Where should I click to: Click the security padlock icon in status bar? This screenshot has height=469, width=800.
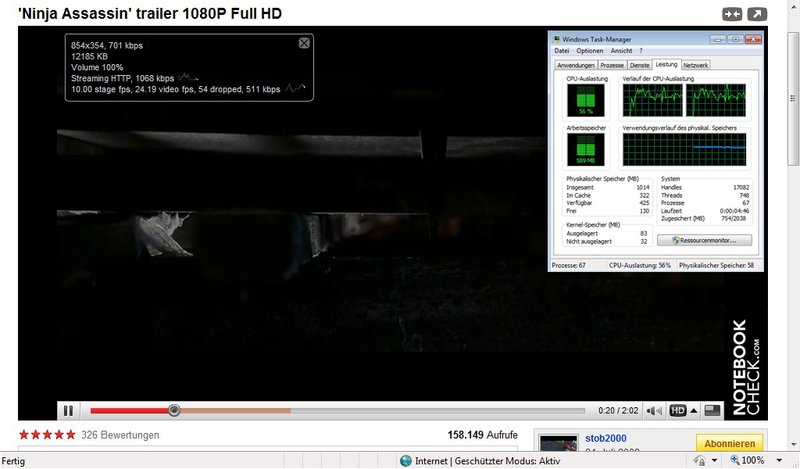pos(700,461)
